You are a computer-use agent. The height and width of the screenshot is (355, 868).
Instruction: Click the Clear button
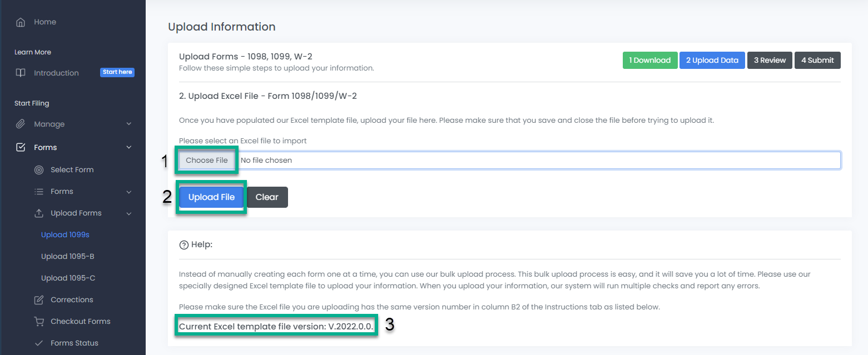[x=267, y=197]
